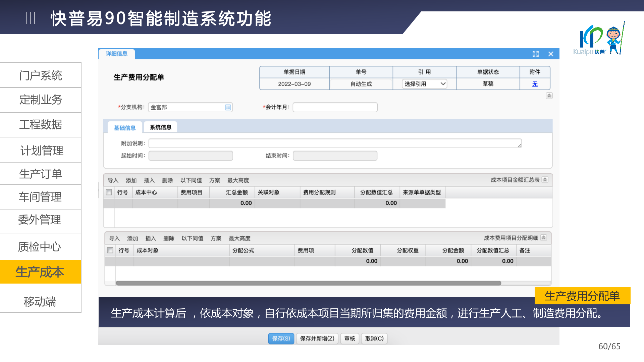Check select-all box in 成本中心 table header
The image size is (644, 362).
(109, 192)
